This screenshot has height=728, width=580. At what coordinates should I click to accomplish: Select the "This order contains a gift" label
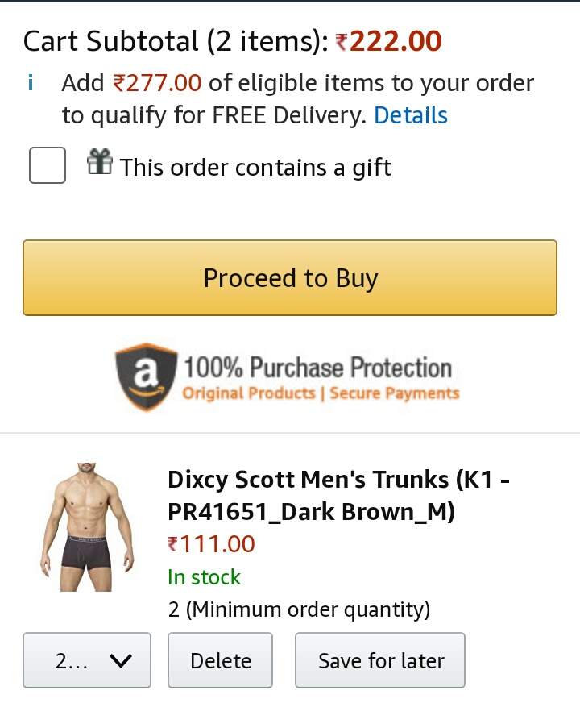(x=255, y=168)
